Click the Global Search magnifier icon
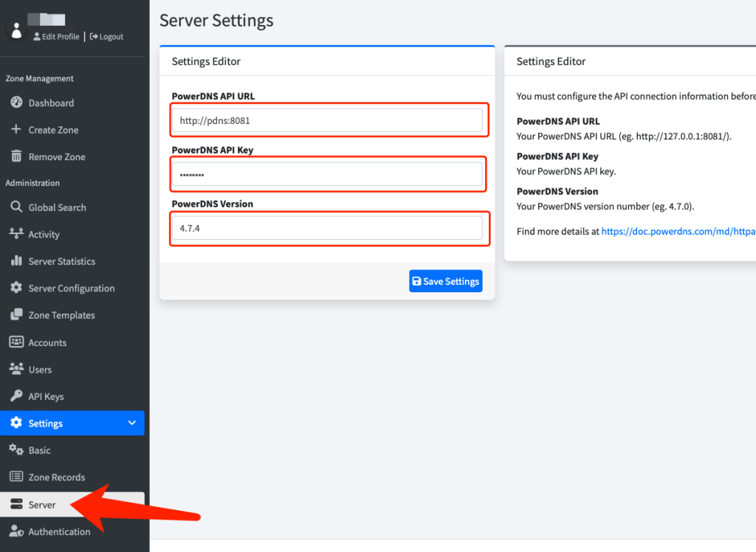The image size is (756, 552). tap(16, 207)
